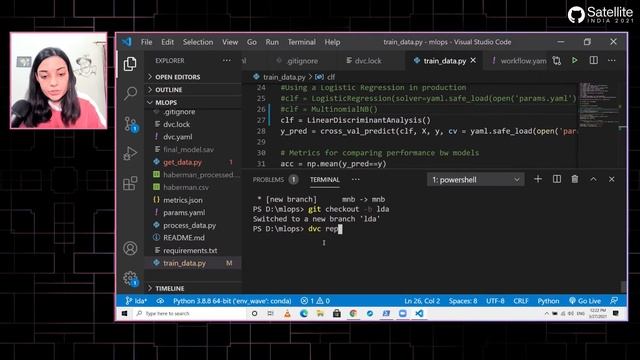Screen dimensions: 640x360
Task: Close the terminal panel
Action: [x=611, y=179]
